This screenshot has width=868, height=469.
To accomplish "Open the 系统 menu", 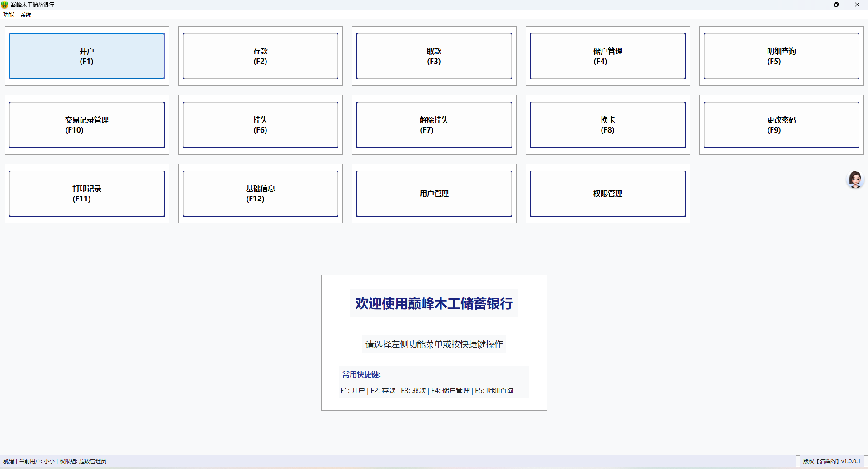I will click(25, 14).
